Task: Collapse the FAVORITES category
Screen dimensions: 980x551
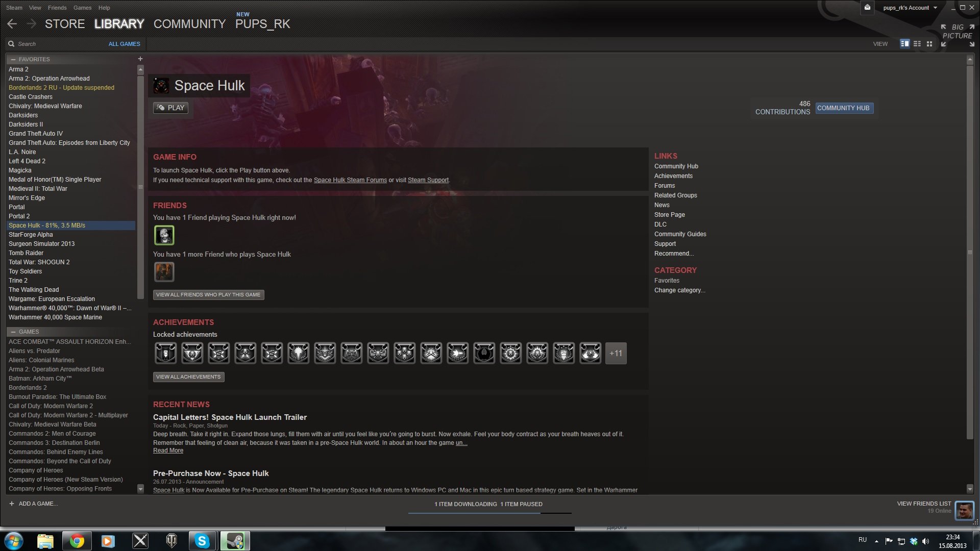Action: [13, 59]
